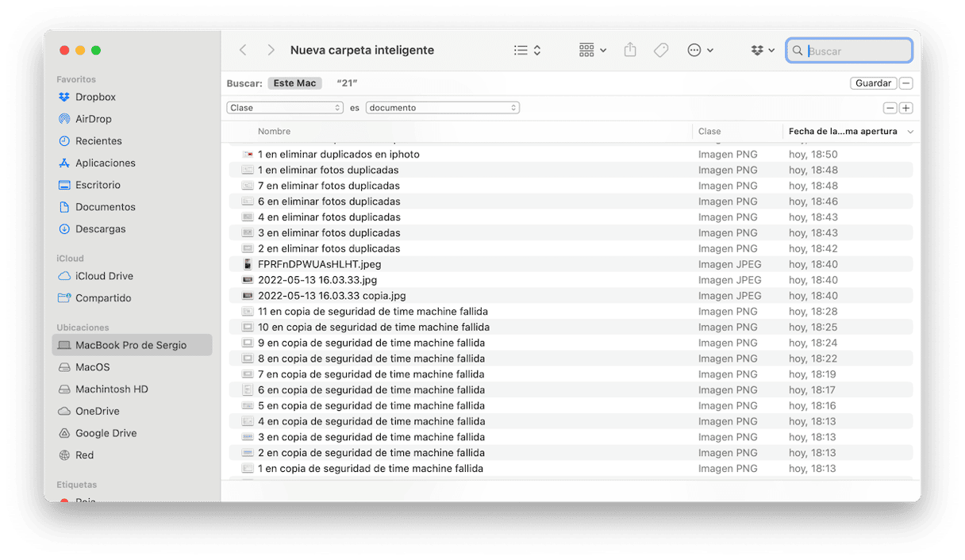Expand the group-by options dropdown
The width and height of the screenshot is (965, 560).
(592, 50)
